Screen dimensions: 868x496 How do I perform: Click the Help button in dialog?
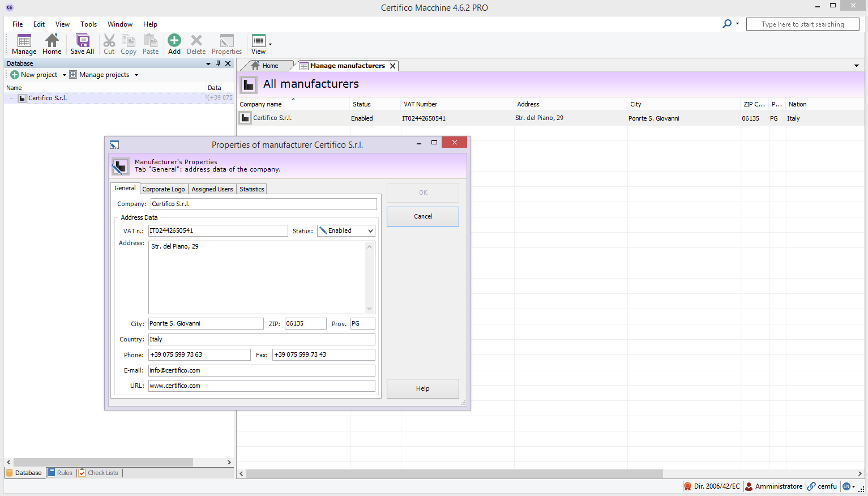422,388
